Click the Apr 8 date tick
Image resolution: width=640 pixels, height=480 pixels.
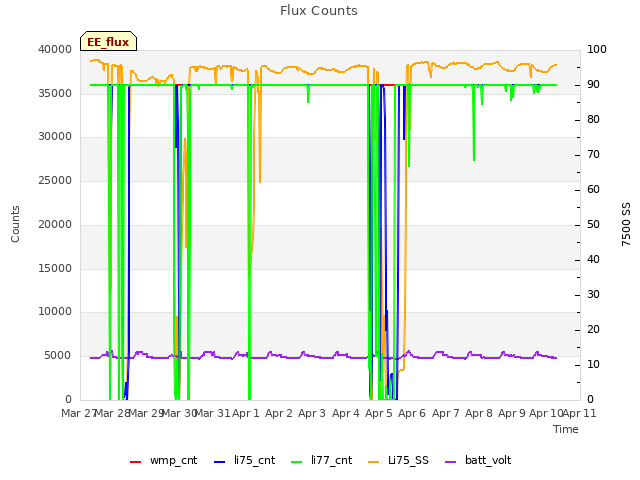(x=479, y=413)
